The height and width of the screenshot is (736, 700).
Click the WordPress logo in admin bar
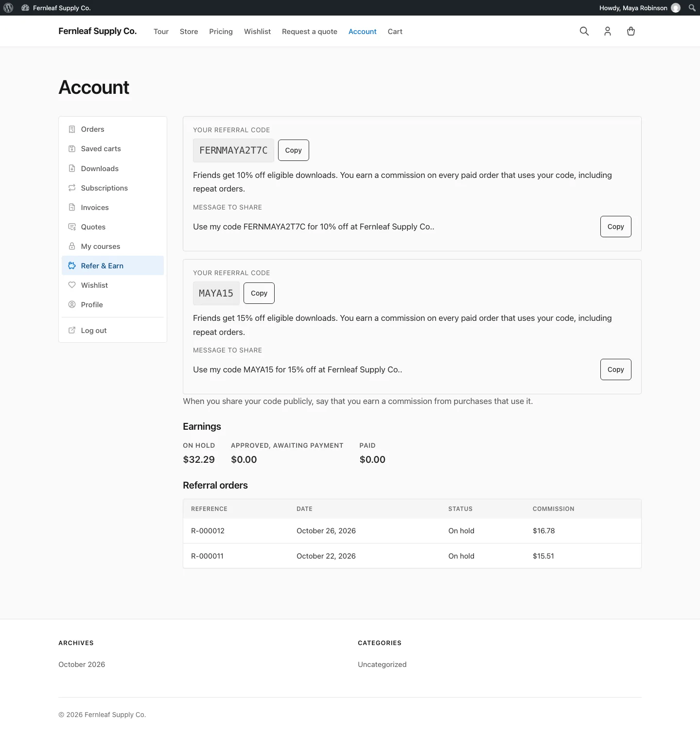(x=8, y=8)
